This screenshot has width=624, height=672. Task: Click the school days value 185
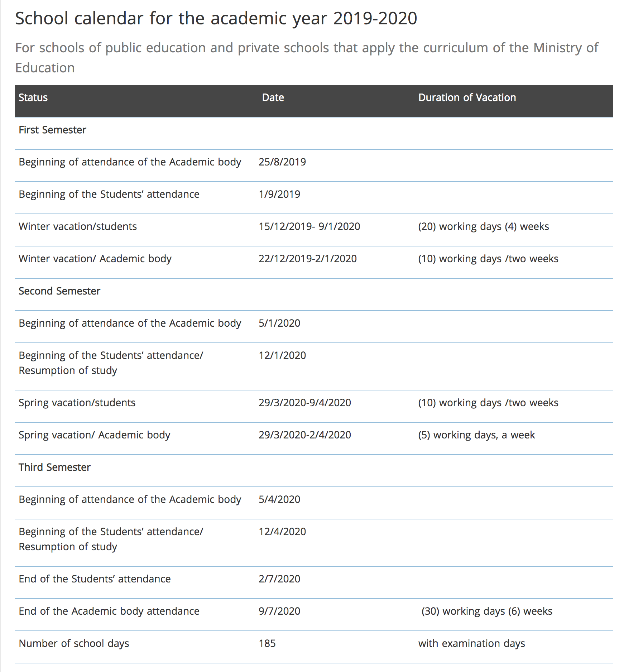(x=267, y=643)
